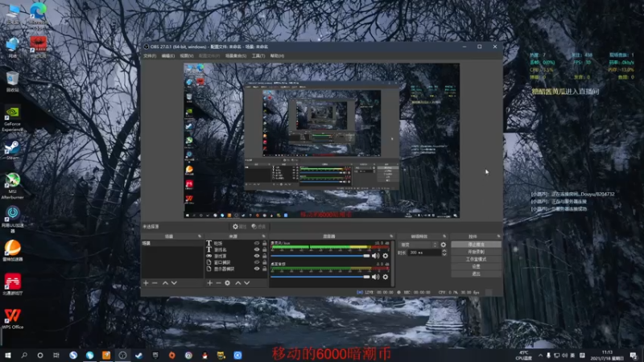The image size is (644, 362).
Task: Open the Steam desktop shortcut
Action: pos(12,150)
